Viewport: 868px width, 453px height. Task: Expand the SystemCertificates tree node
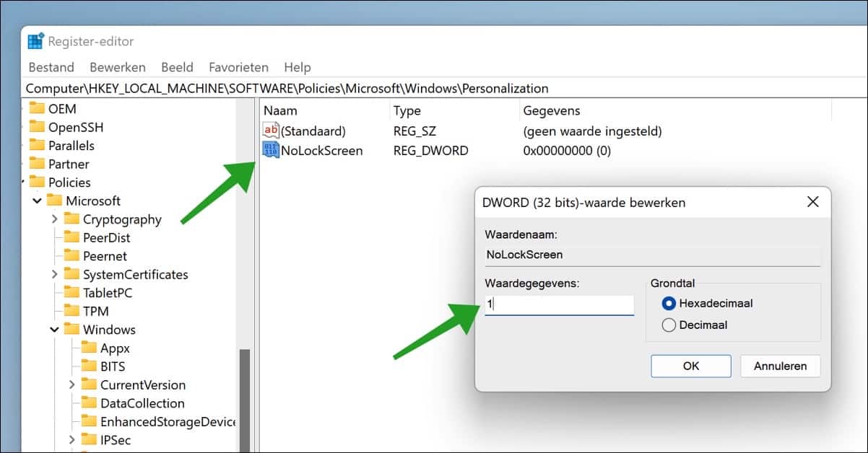55,274
